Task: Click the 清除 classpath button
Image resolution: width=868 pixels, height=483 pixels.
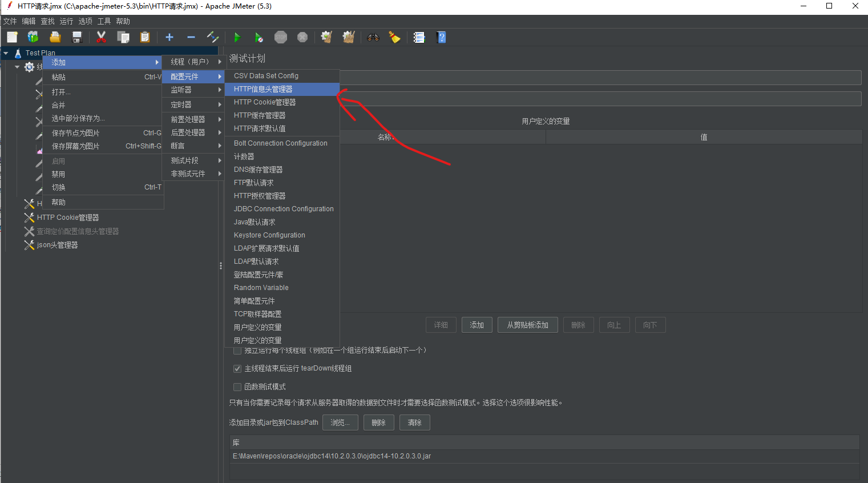Action: point(415,422)
